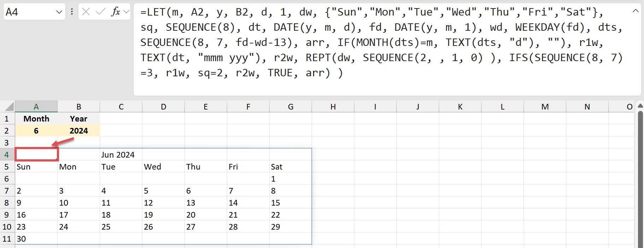Screen dimensions: 644x248
Task: Select column D header
Action: point(163,106)
